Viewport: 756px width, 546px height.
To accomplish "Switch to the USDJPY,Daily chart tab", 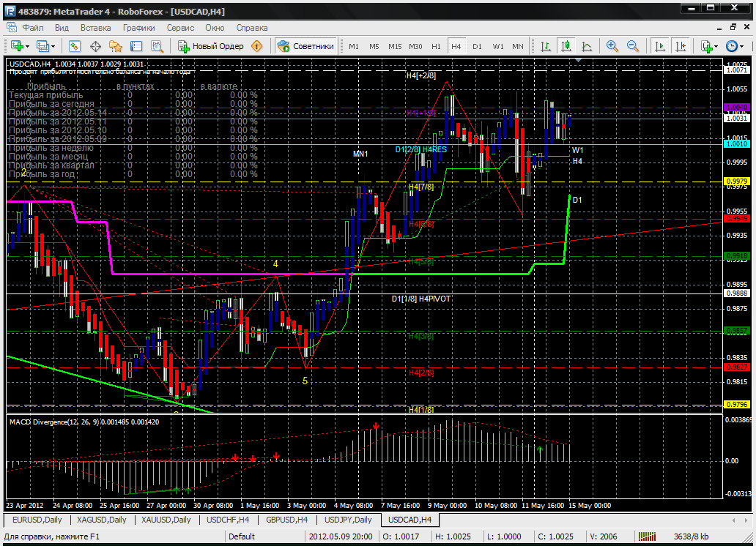I will [x=348, y=520].
